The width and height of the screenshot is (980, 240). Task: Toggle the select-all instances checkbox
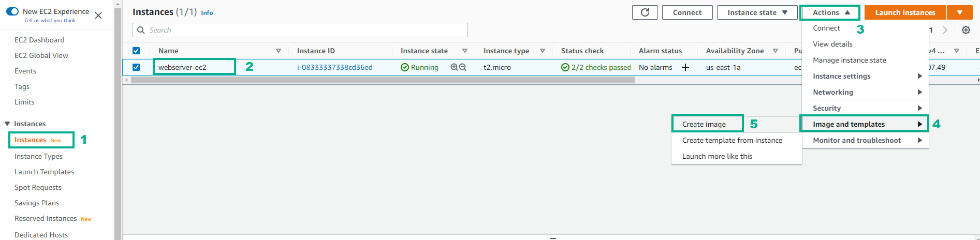(136, 51)
